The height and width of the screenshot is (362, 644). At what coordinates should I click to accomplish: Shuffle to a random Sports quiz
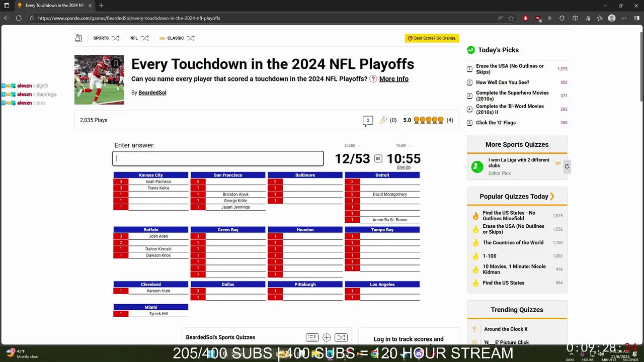(x=115, y=38)
